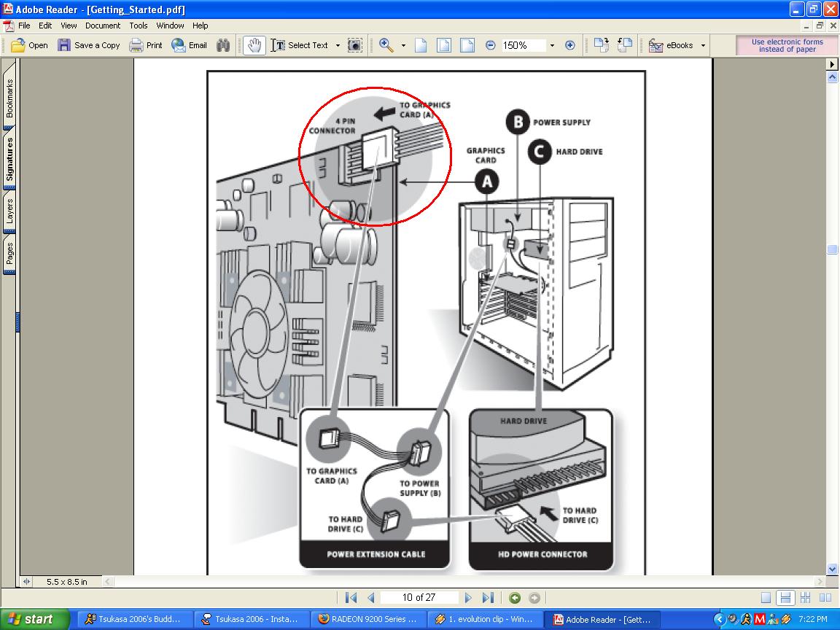Rotate the page clockwise
Viewport: 840px width, 630px height.
point(601,45)
